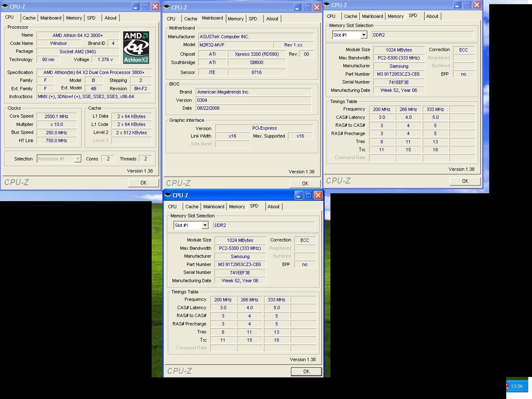Click the 'SB600' southbridge field

(x=256, y=62)
